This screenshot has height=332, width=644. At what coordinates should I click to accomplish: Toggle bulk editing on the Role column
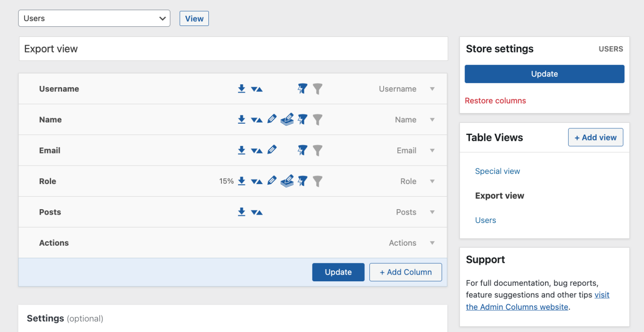pyautogui.click(x=287, y=181)
